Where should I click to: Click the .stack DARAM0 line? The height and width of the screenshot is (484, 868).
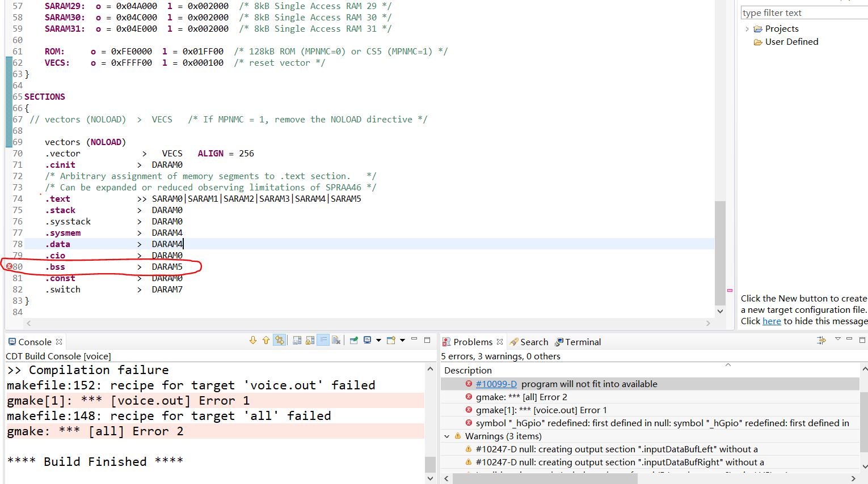click(x=113, y=210)
